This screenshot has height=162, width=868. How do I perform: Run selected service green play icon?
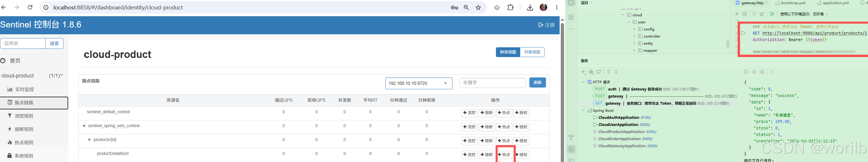click(x=746, y=72)
